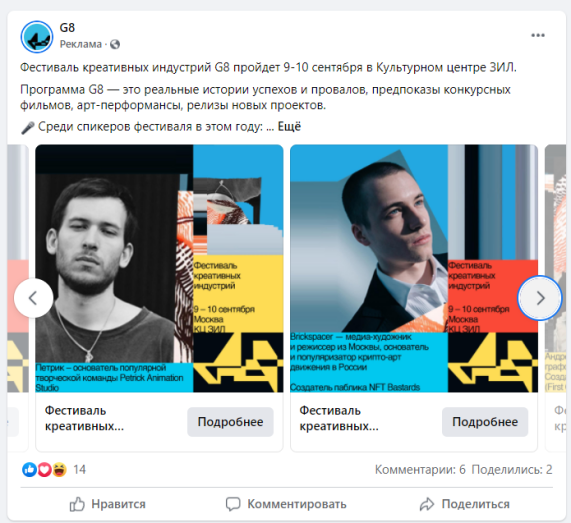Viewport: 571px width, 523px height.
Task: Click the public globe audience icon
Action: point(115,44)
